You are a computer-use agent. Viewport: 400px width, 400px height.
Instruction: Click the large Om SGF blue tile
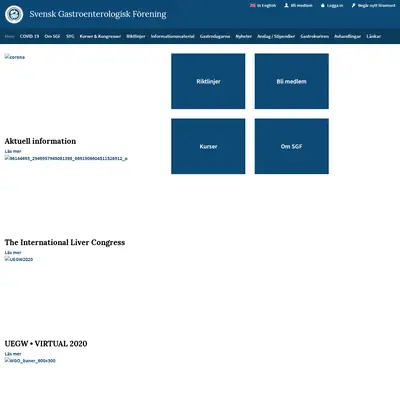point(292,146)
